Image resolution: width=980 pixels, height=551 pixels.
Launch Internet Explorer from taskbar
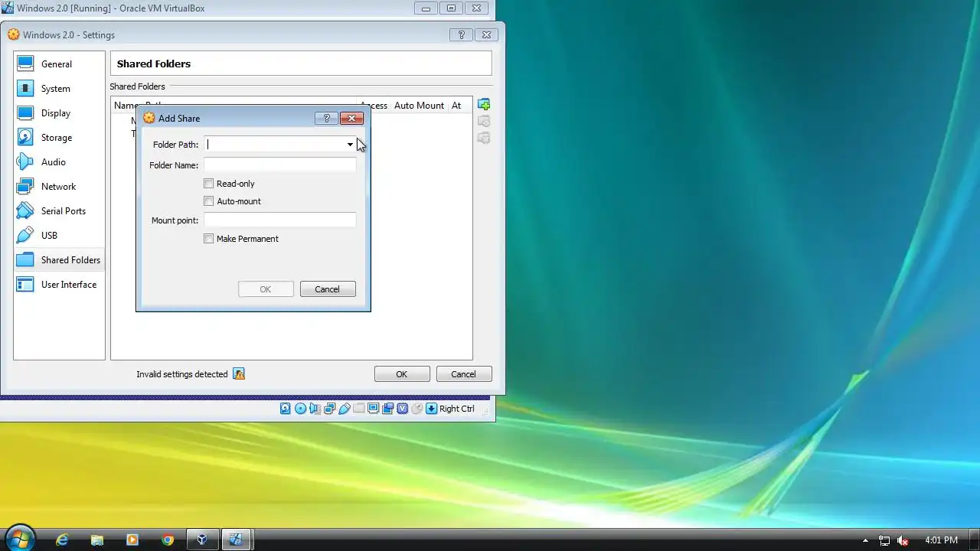click(x=62, y=540)
